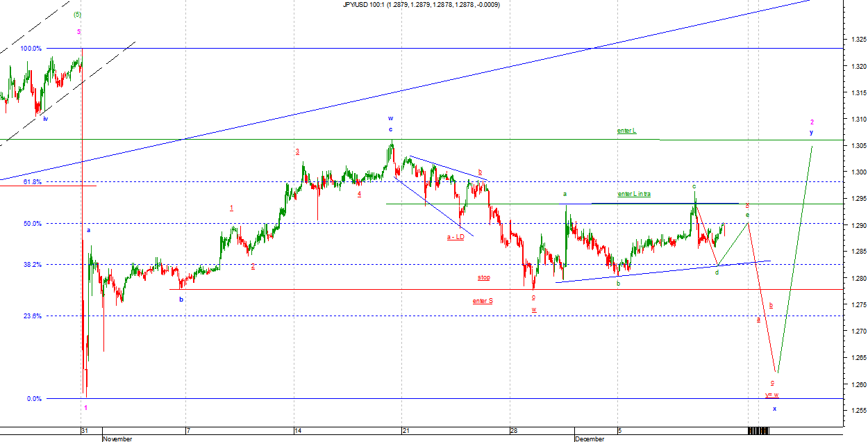868x442 pixels.
Task: Click the JPY/USD chart title text
Action: pyautogui.click(x=421, y=5)
